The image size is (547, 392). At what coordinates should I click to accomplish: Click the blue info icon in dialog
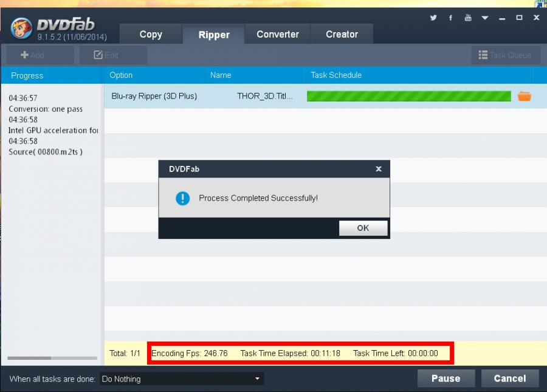pos(182,198)
